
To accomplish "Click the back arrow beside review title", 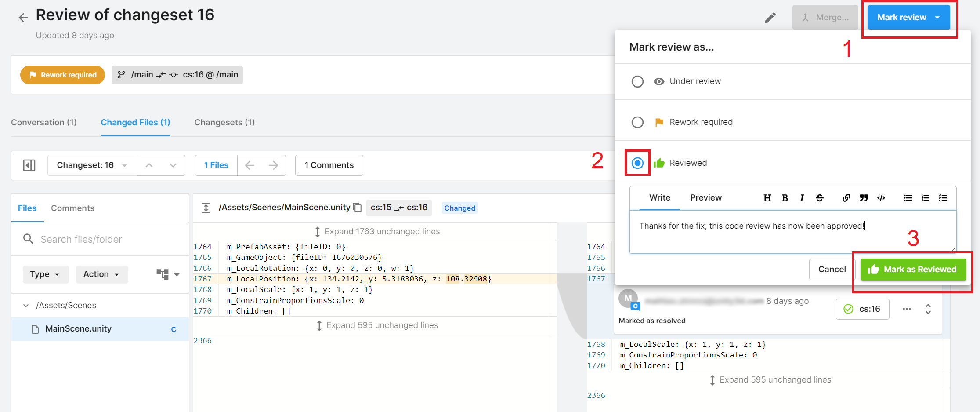I will click(23, 18).
